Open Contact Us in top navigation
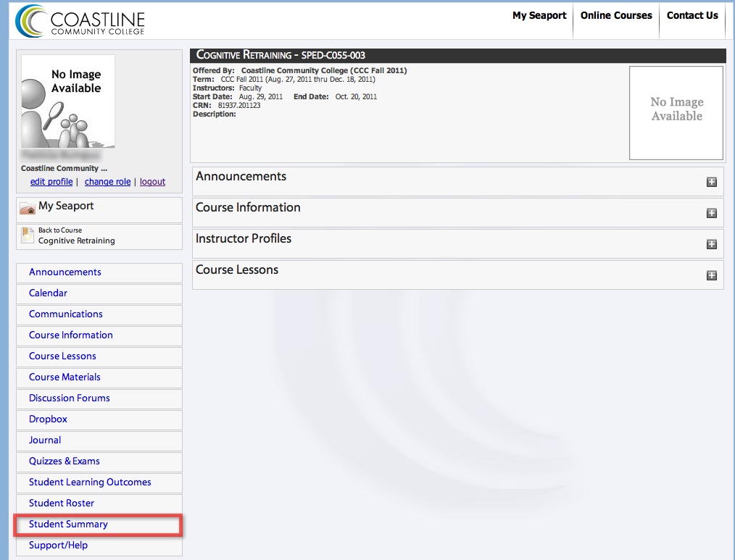The width and height of the screenshot is (735, 560). pos(692,15)
